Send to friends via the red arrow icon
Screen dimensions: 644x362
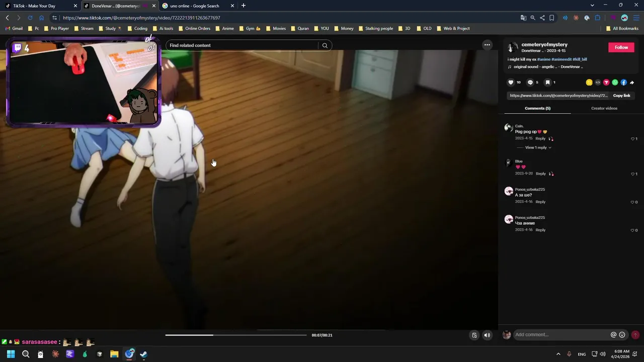[606, 82]
